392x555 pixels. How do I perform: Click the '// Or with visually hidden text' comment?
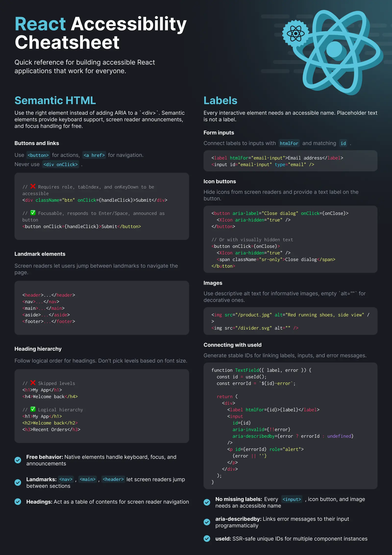point(252,240)
